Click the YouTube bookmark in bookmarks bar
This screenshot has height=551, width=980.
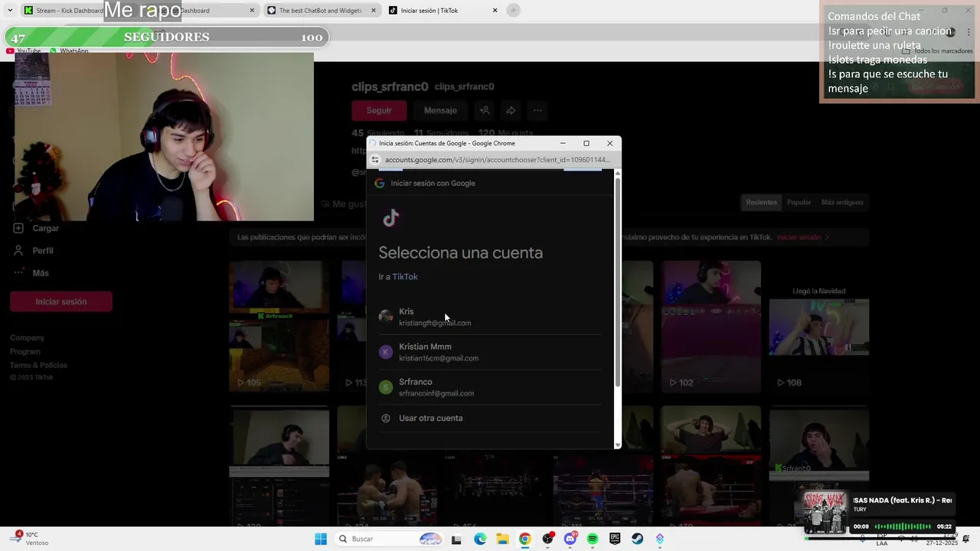pyautogui.click(x=24, y=51)
